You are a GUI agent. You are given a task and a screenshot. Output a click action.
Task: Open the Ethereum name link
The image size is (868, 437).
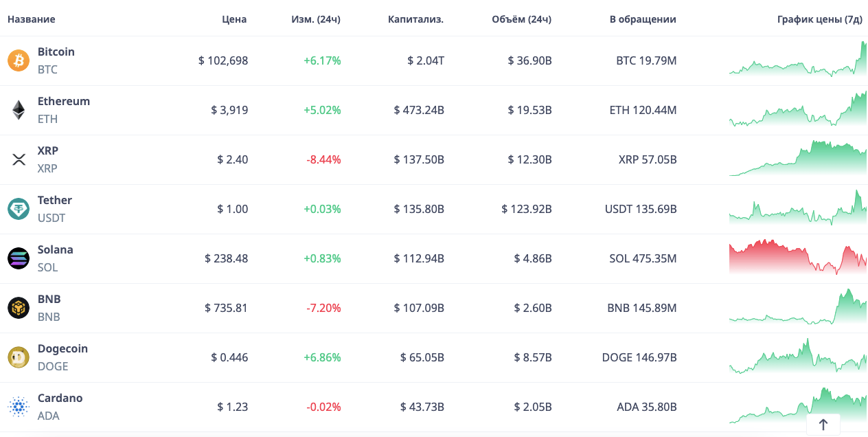[64, 101]
